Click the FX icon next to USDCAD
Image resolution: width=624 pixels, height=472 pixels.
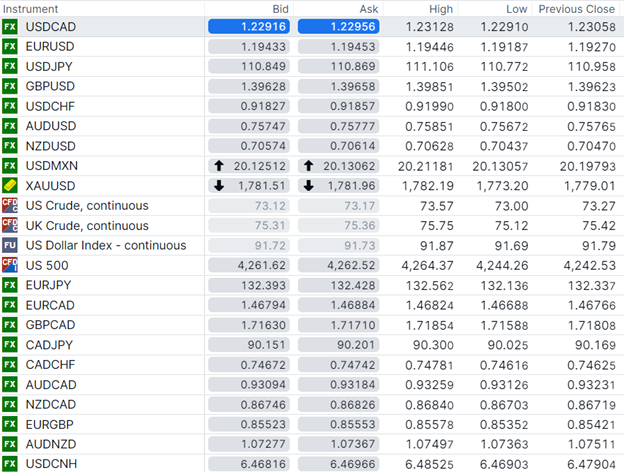[10, 26]
